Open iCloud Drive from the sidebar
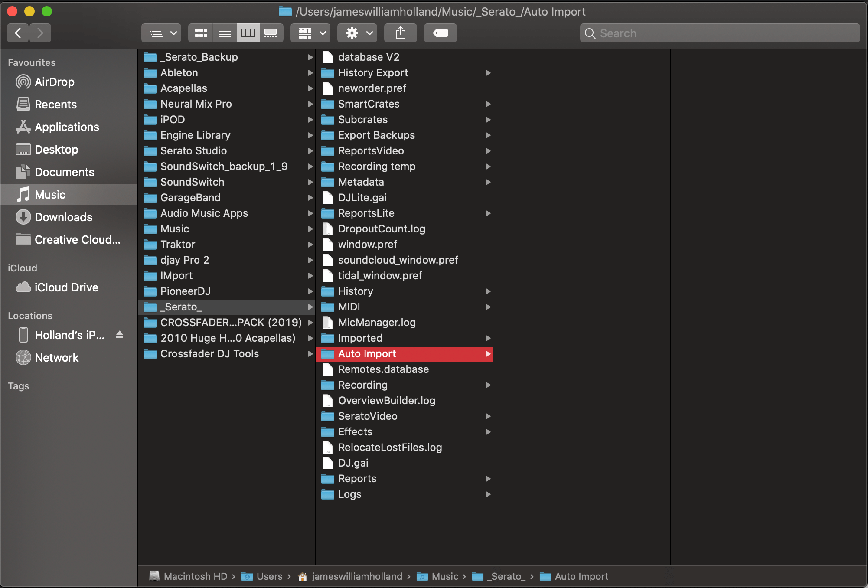The image size is (868, 588). pos(66,287)
